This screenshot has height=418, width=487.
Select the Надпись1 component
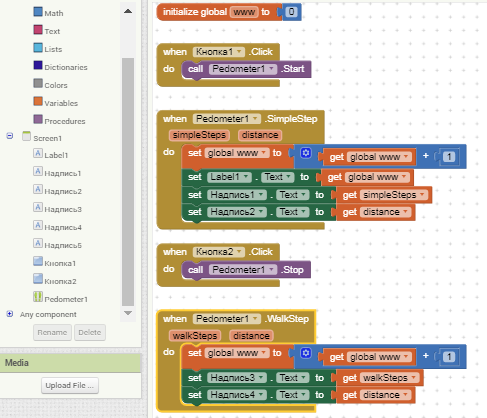tap(57, 172)
